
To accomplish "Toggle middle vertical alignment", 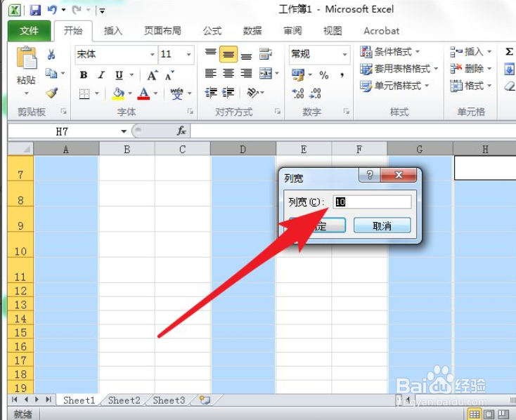I will click(228, 54).
